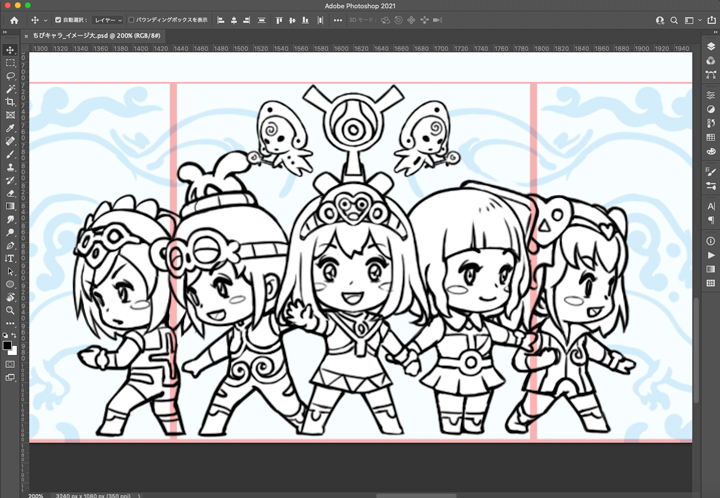The image size is (720, 498).
Task: Click the black foreground color swatch
Action: (7, 346)
